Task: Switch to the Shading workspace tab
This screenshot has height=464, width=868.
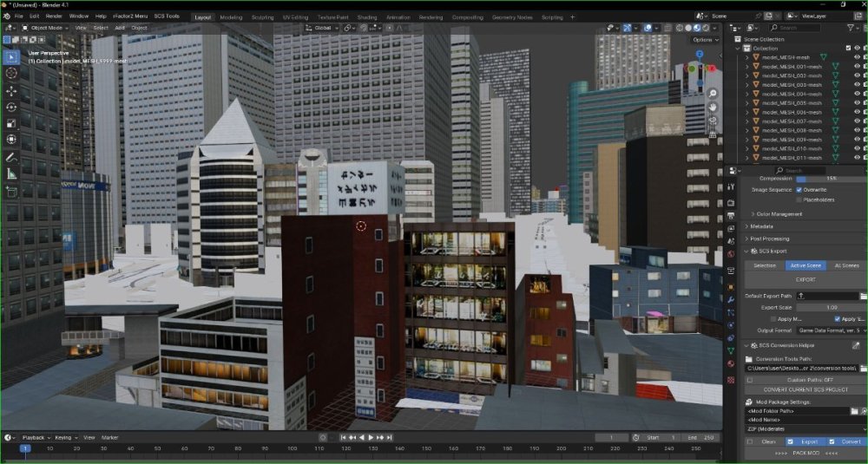Action: pyautogui.click(x=367, y=17)
